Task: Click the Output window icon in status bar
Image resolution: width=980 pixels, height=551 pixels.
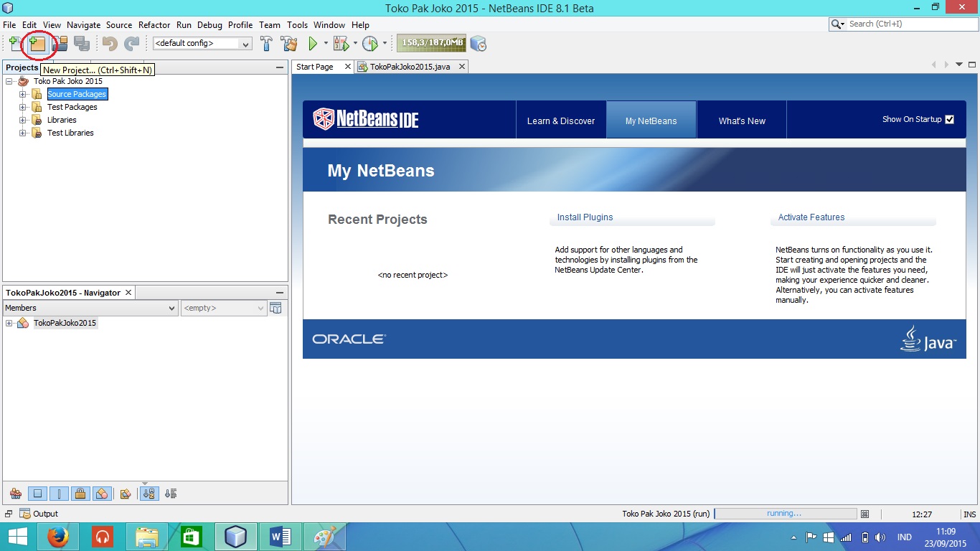Action: tap(25, 514)
